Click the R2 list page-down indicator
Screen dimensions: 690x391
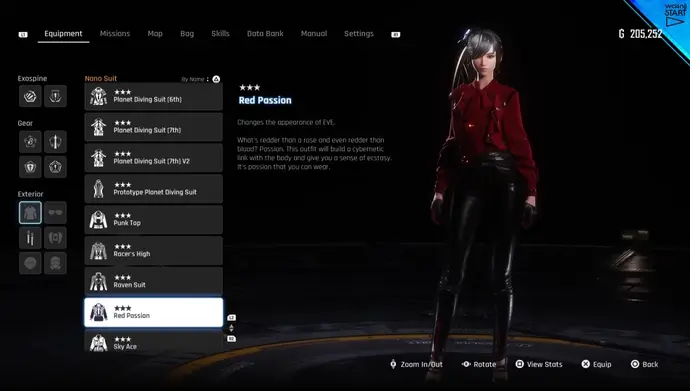coord(231,339)
